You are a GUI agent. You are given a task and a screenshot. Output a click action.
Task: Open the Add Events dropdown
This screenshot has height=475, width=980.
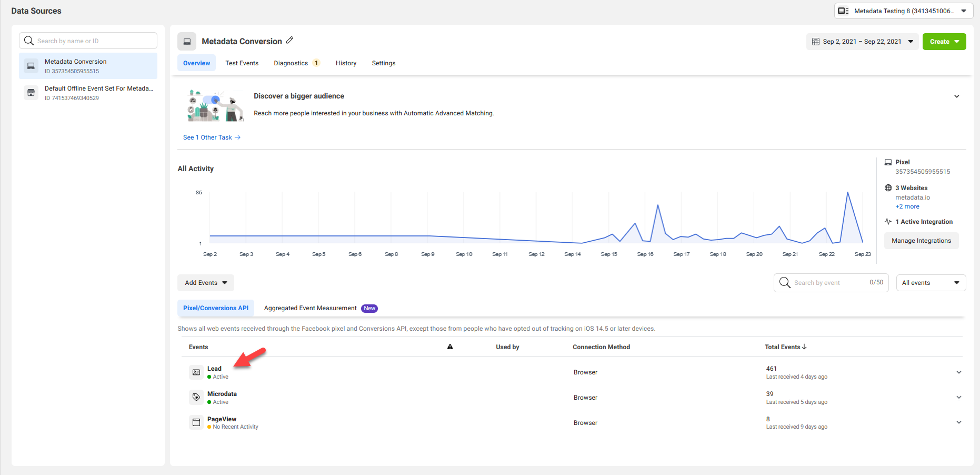[x=206, y=283]
